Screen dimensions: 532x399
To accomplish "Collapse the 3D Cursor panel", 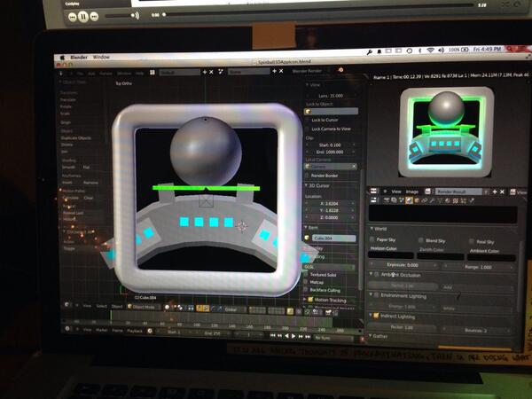I will [307, 185].
